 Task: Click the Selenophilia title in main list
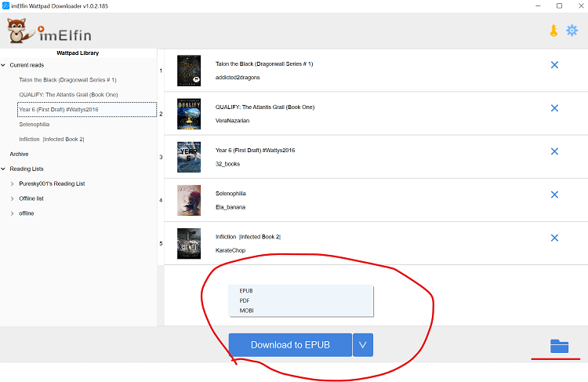(x=230, y=193)
